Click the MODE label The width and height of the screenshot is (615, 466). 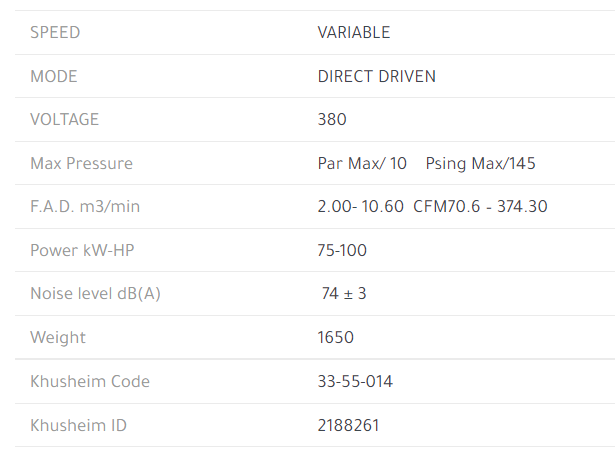pyautogui.click(x=54, y=77)
